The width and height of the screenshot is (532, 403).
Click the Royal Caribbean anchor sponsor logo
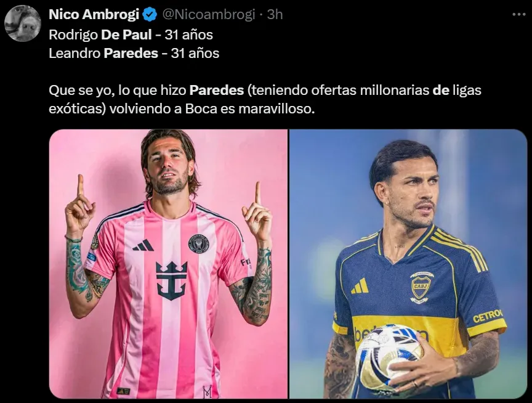click(172, 281)
